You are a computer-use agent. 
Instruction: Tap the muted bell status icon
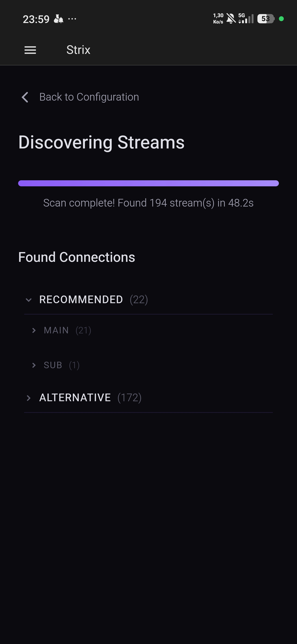(231, 19)
